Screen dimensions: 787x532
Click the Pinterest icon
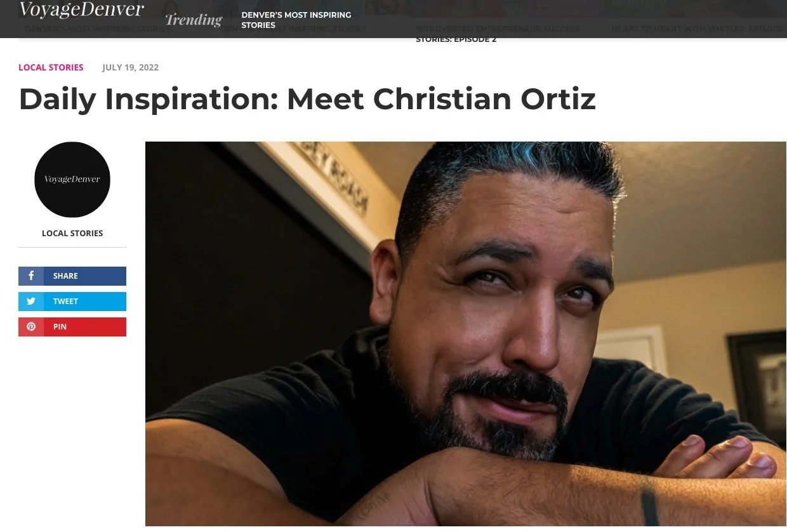pyautogui.click(x=30, y=327)
